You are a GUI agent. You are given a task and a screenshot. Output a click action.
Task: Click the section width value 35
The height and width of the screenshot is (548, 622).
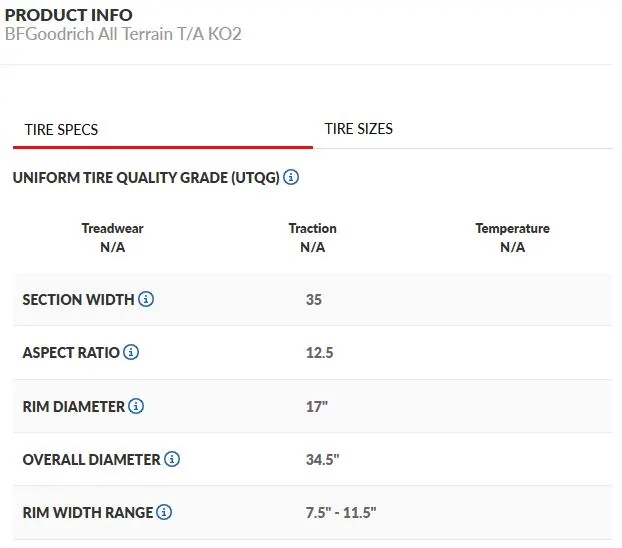pos(314,300)
